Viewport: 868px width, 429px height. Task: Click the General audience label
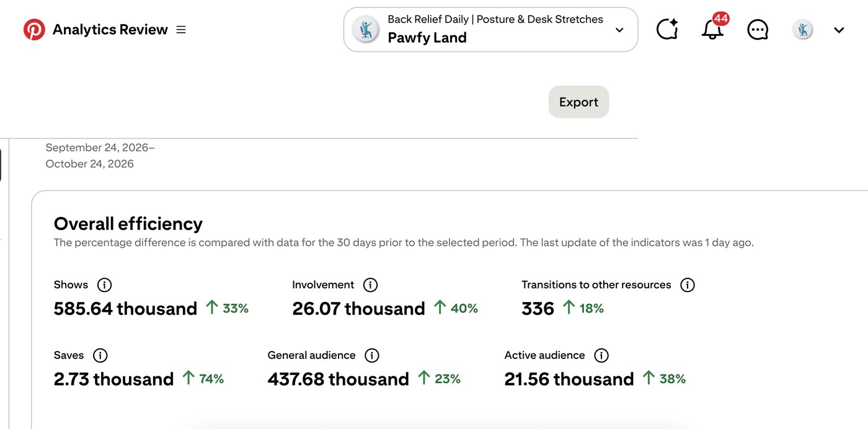tap(312, 356)
